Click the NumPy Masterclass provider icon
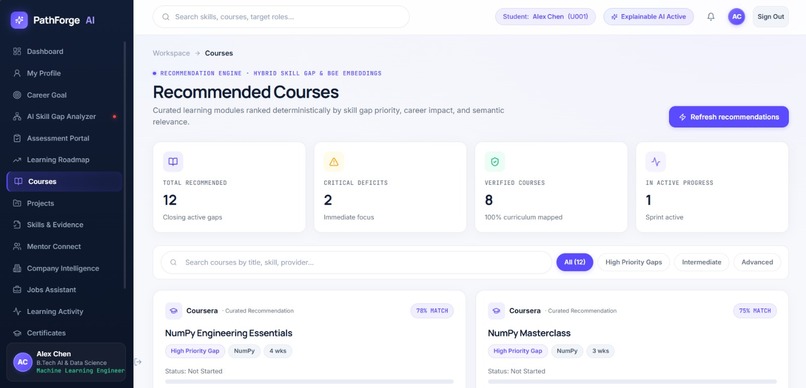 pos(496,311)
